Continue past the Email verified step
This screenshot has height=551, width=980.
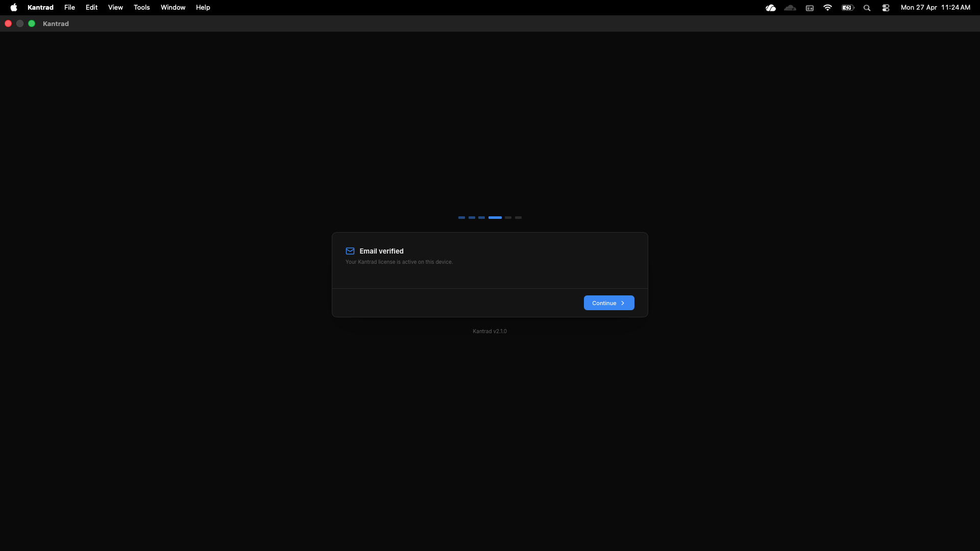[609, 303]
